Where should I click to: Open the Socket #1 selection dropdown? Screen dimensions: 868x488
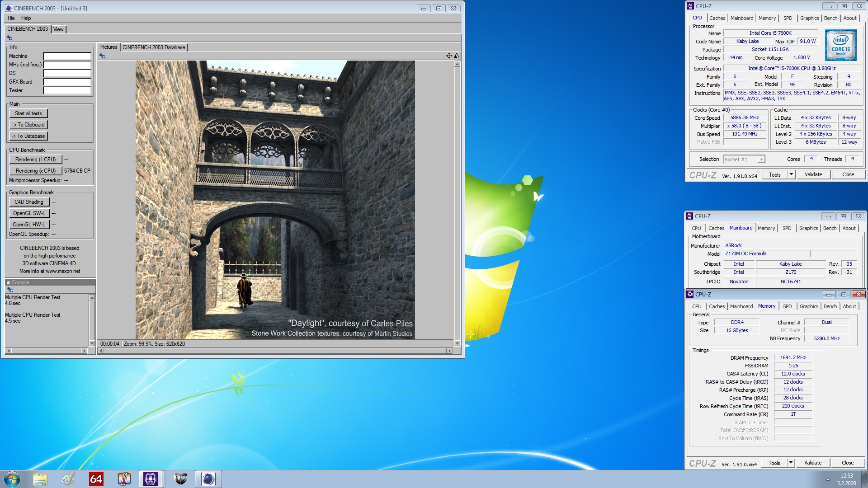click(x=761, y=160)
